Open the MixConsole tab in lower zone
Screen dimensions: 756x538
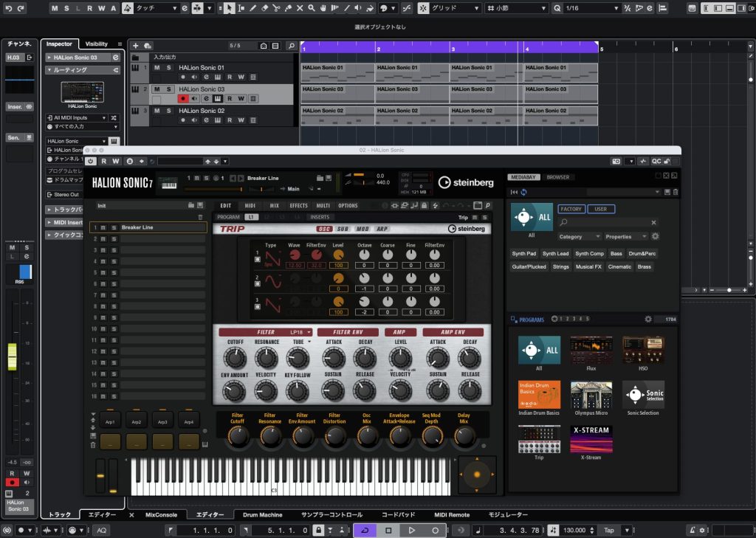tap(161, 514)
